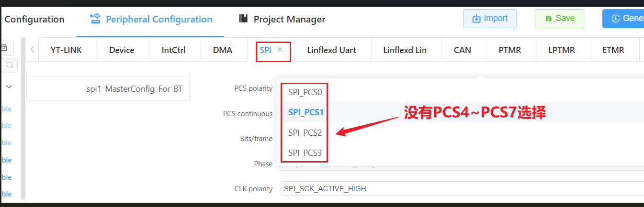This screenshot has height=207, width=644.
Task: Go to the Linflexd Uart tab
Action: [x=331, y=50]
